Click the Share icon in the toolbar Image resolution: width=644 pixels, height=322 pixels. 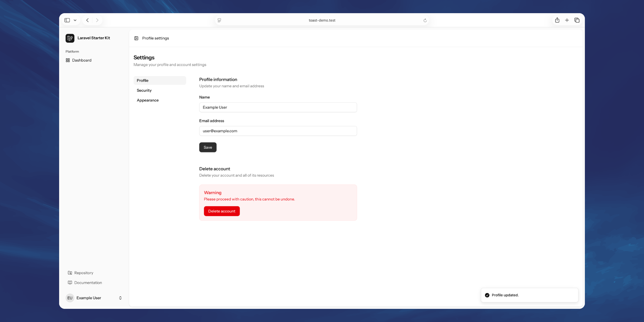tap(557, 20)
